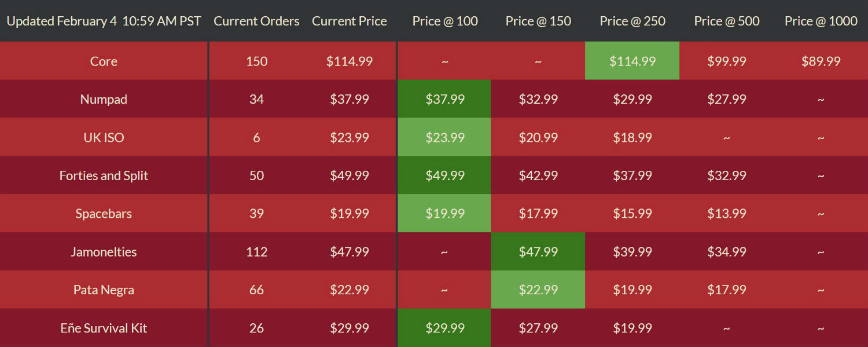Click Eñe Survival Kit's $27.99 price
The height and width of the screenshot is (347, 868).
[538, 328]
